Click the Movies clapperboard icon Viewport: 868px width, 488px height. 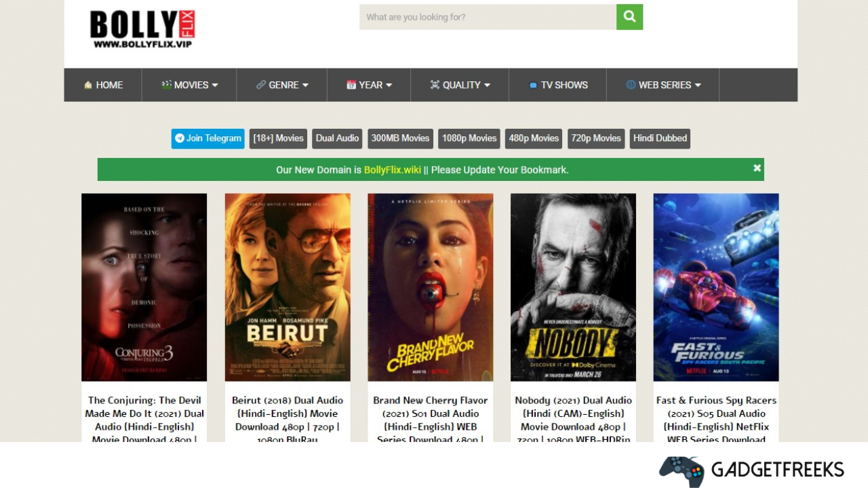[166, 85]
